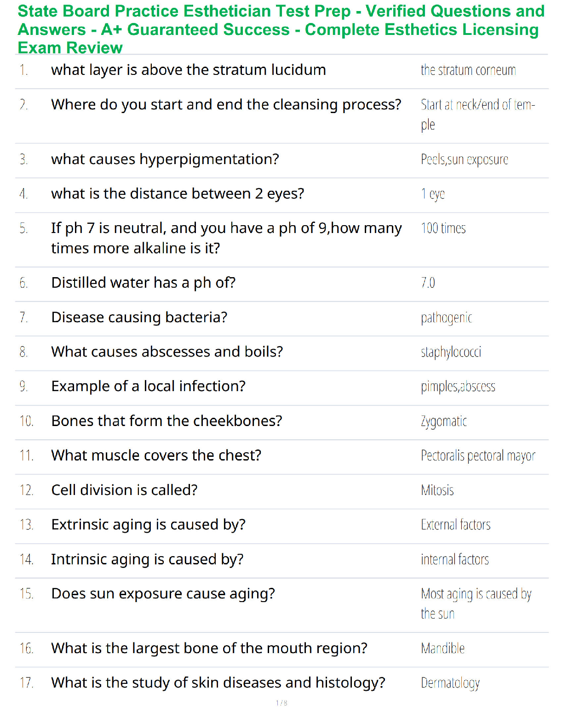The height and width of the screenshot is (728, 563).
Task: Select the cleansing process question text
Action: (x=226, y=105)
